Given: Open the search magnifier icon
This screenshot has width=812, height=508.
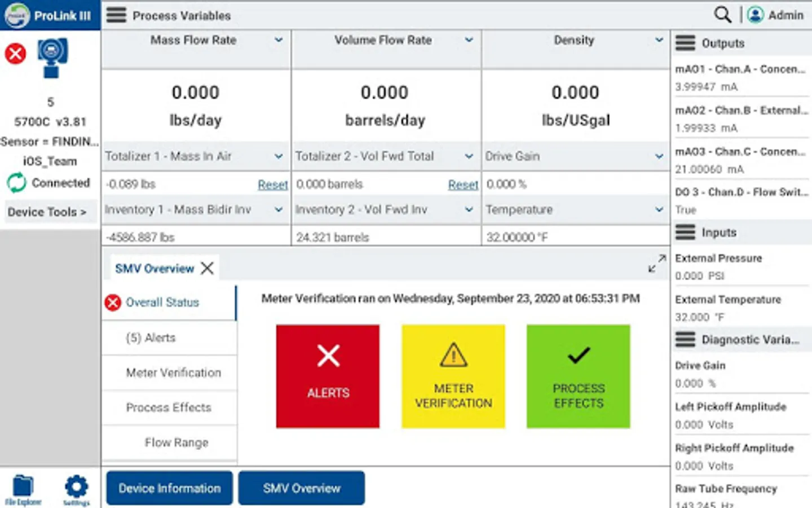Looking at the screenshot, I should pyautogui.click(x=722, y=15).
